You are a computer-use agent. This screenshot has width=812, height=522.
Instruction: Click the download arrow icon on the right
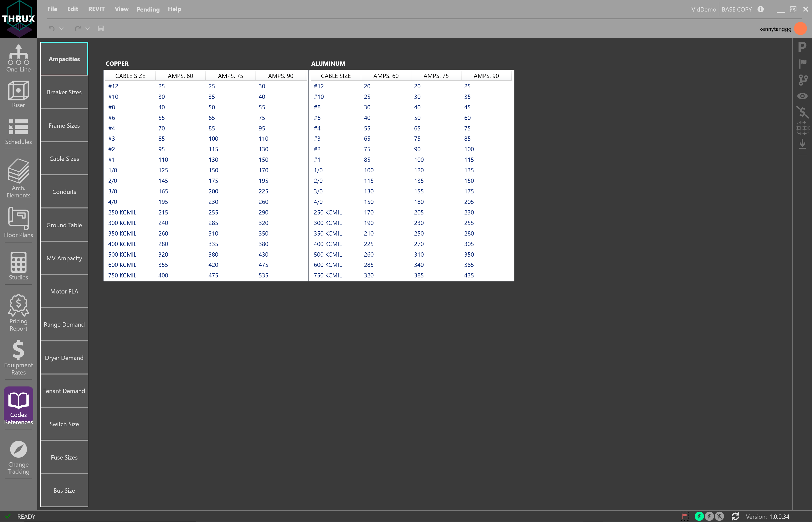[802, 144]
